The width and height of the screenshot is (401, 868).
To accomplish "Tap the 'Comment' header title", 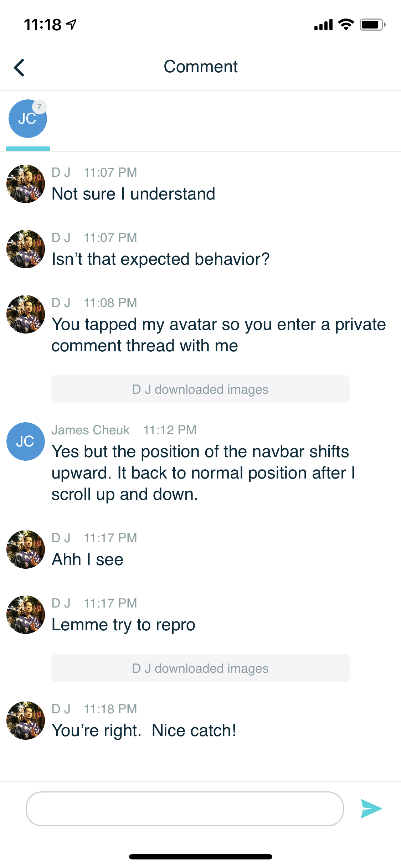I will [x=200, y=67].
